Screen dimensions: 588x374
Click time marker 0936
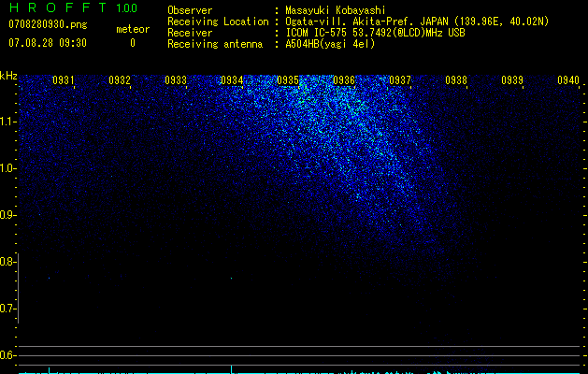click(344, 80)
